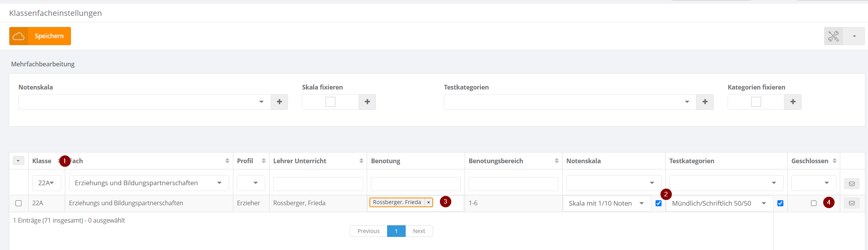Check the Geschlossen checkbox for row 22A
The image size is (868, 250).
coord(814,203)
